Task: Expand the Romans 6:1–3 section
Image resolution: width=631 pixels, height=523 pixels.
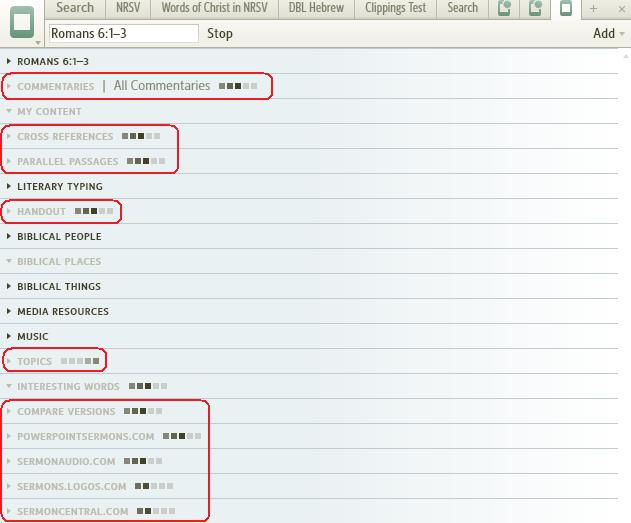Action: 9,61
